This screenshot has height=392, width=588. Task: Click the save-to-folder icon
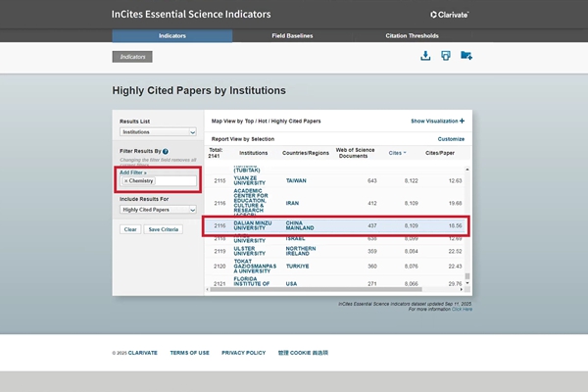[x=466, y=56]
